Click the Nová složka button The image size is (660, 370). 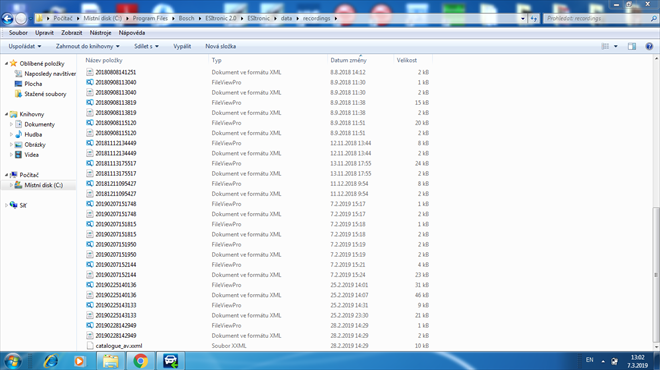(x=221, y=46)
